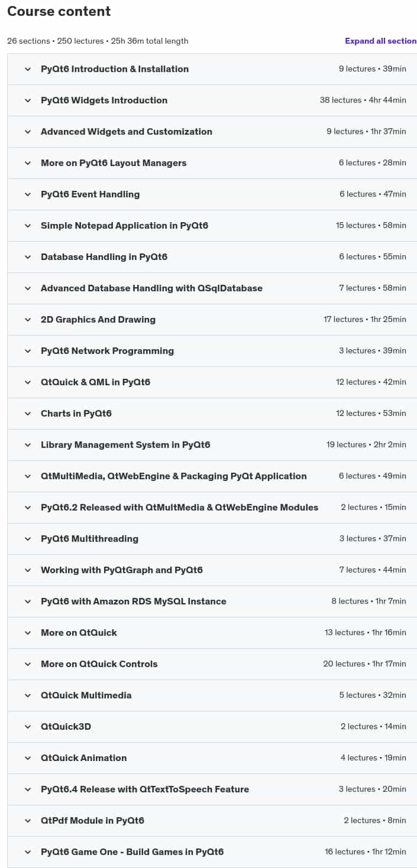
Task: Click the 13 lectures • 1hr 16min label
Action: click(366, 633)
